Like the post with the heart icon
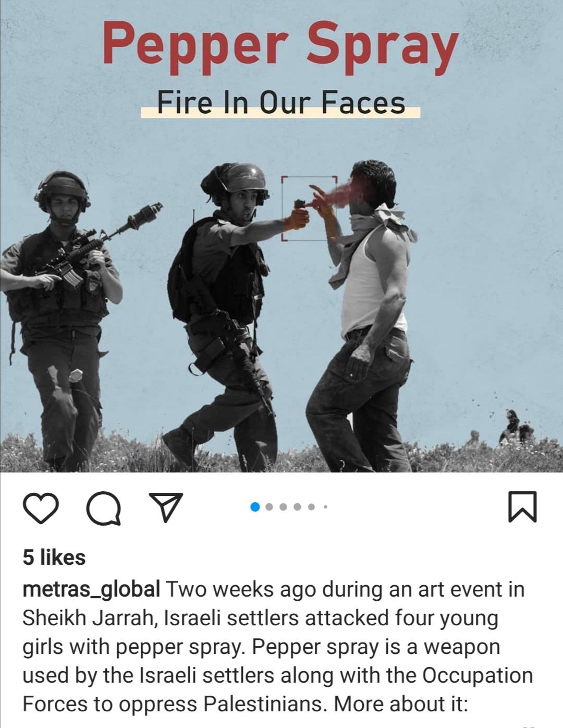This screenshot has width=563, height=728. click(41, 508)
